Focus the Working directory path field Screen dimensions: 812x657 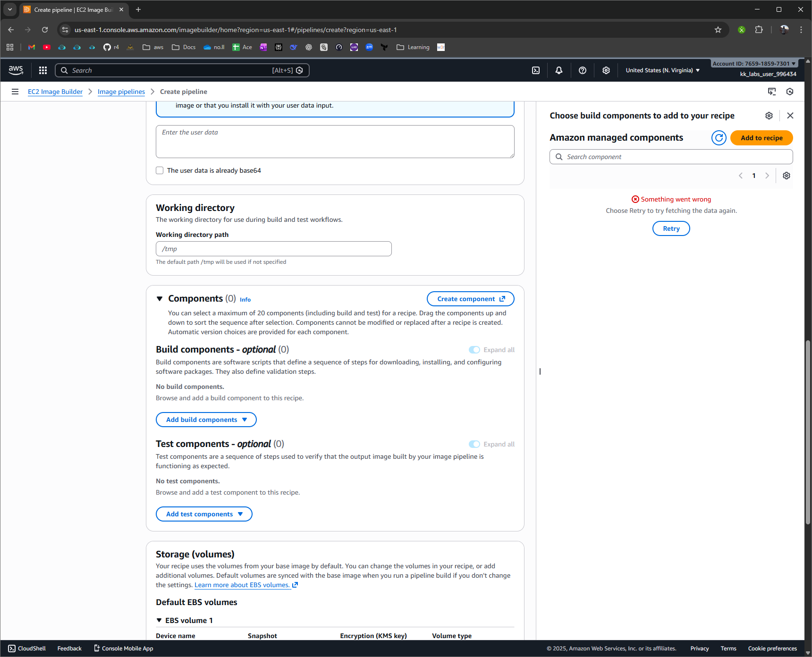(274, 249)
